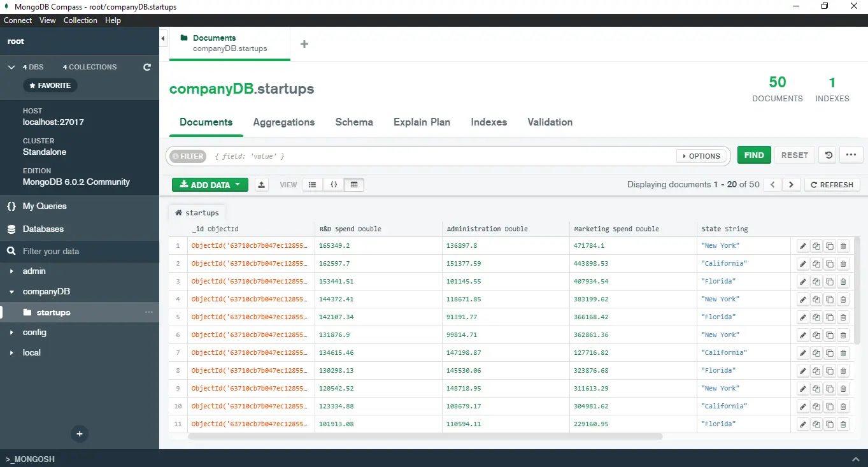The image size is (868, 467).
Task: Switch to list view
Action: click(x=312, y=185)
